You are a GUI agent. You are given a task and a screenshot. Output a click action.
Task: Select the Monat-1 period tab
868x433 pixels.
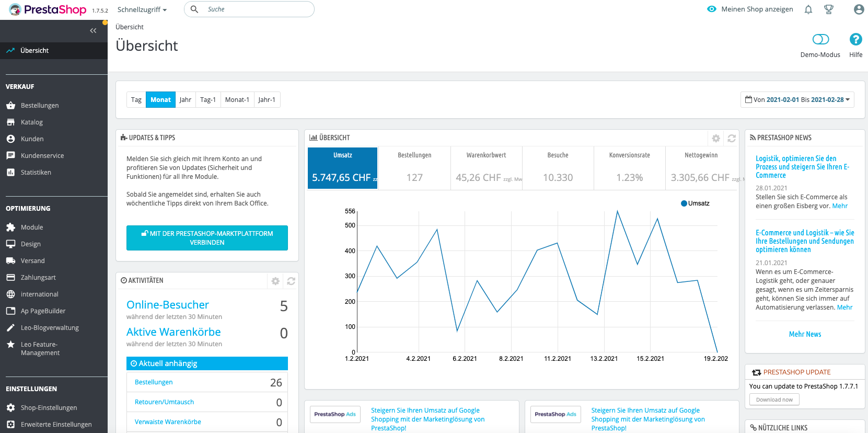pyautogui.click(x=237, y=100)
